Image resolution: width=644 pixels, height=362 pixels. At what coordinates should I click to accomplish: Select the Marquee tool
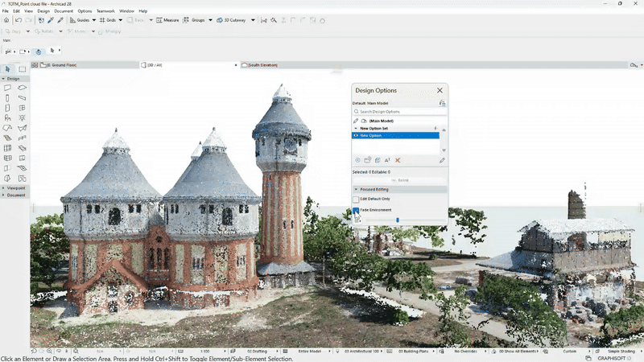23,69
